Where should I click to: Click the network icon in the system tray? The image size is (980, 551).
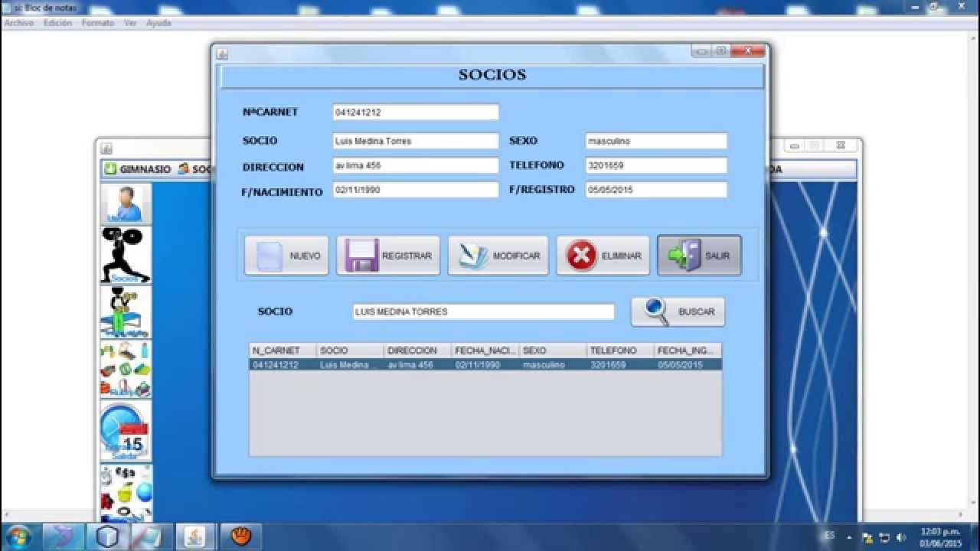[x=884, y=537]
